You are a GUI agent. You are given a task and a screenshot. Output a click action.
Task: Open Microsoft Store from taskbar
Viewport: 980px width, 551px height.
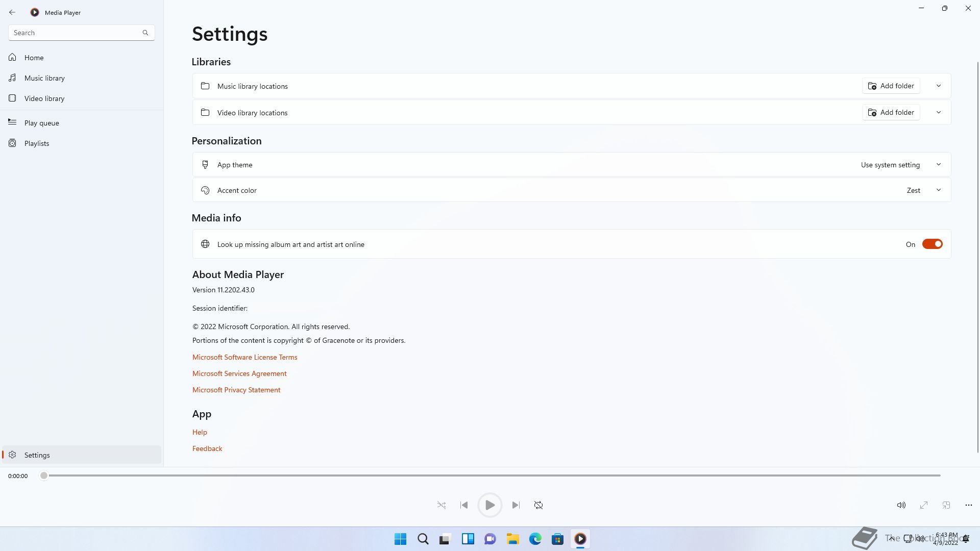click(x=558, y=539)
